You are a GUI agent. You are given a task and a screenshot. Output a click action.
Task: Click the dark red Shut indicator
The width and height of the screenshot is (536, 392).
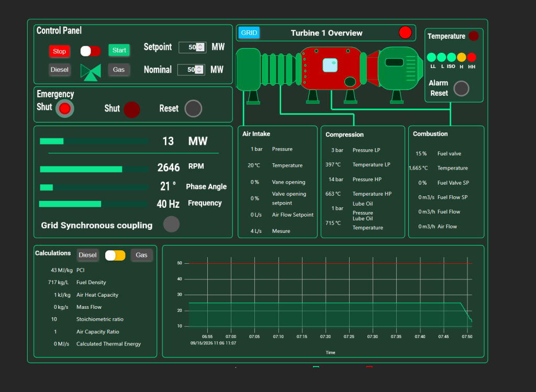[131, 109]
